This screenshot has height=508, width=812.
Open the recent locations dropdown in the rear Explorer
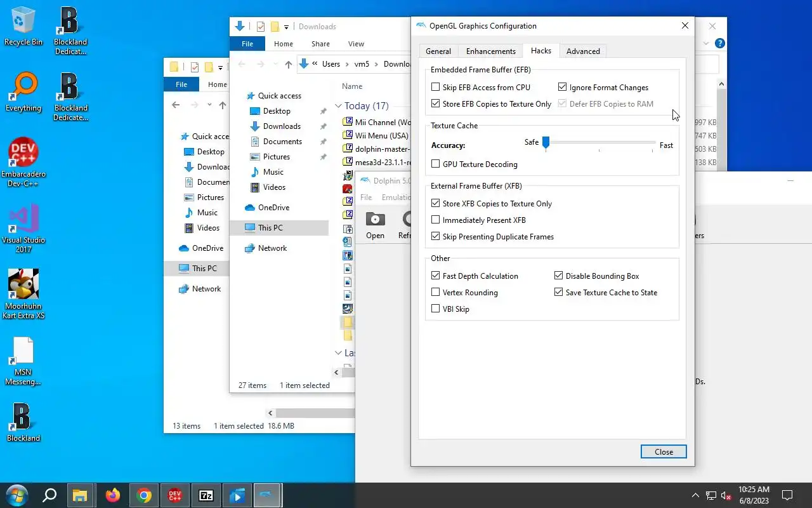click(209, 105)
